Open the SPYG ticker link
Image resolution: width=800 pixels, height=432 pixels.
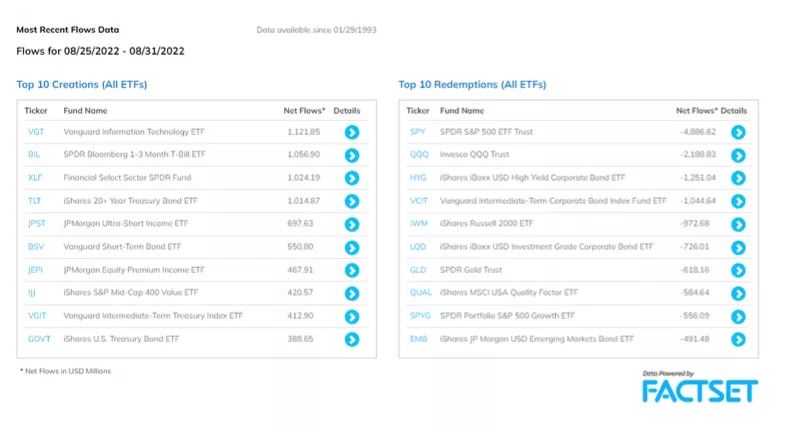click(420, 316)
